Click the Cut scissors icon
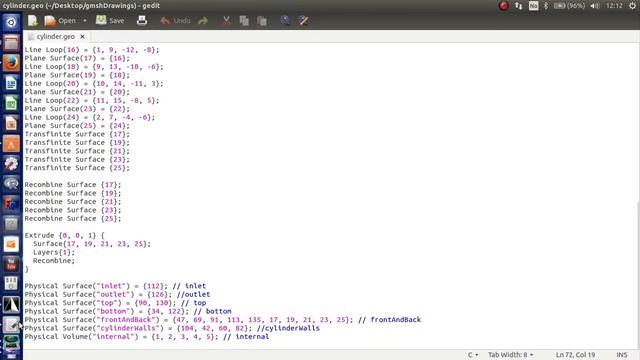Screen dimensions: 640x360 pos(226,20)
